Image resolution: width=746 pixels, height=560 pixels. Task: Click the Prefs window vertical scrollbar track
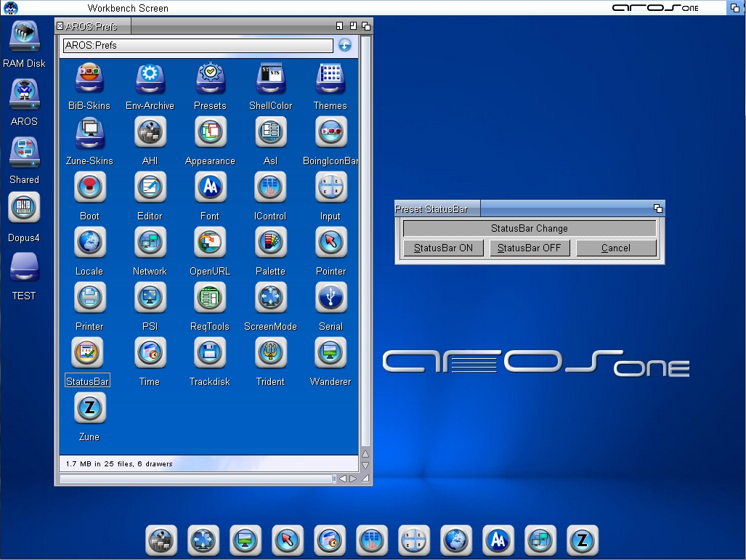tap(365, 240)
